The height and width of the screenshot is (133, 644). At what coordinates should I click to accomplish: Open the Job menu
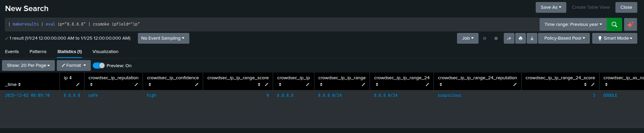pos(468,38)
